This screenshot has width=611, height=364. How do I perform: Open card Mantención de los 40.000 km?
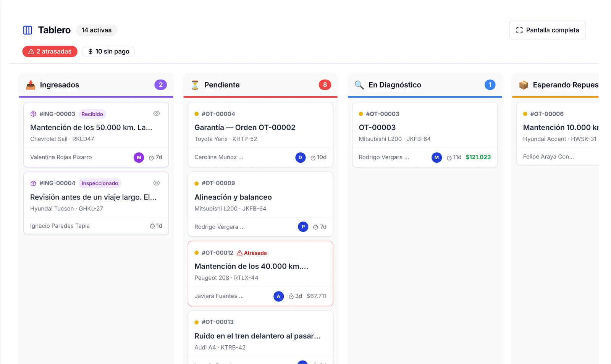[260, 273]
